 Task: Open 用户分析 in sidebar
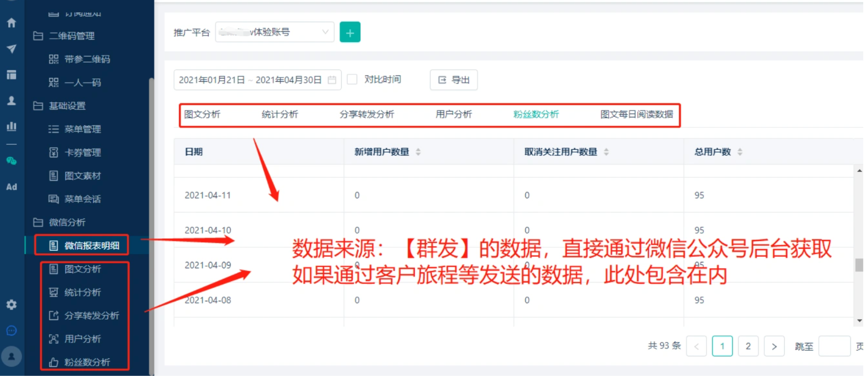[x=75, y=339]
